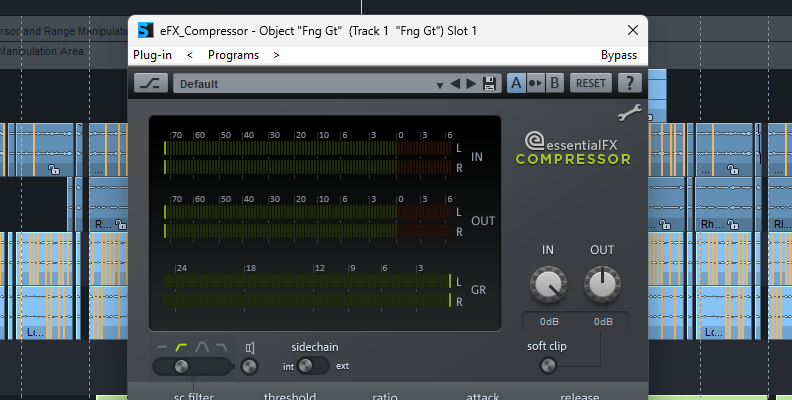The image size is (792, 400).
Task: Copy A to B with arrow icon
Action: 535,83
